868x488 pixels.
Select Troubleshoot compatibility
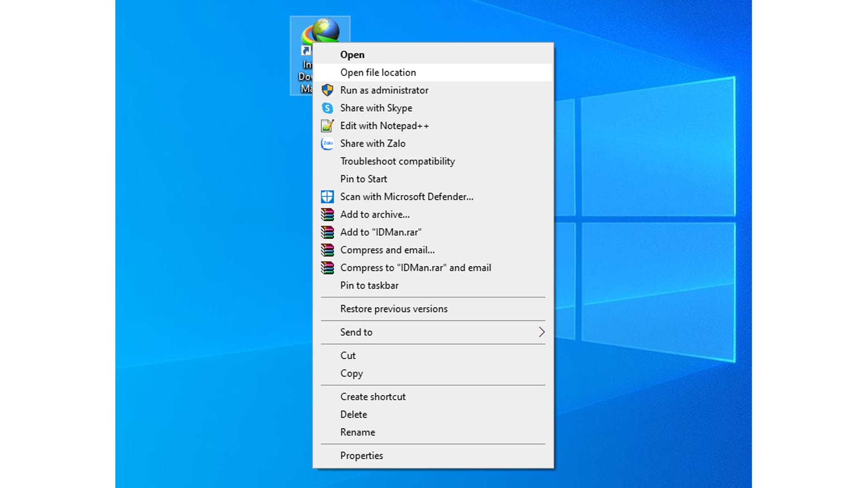point(397,161)
